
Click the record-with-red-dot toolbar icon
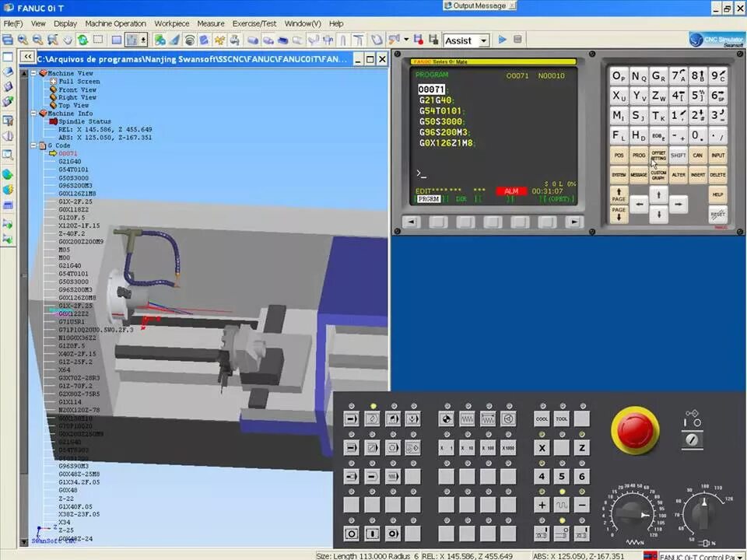419,40
